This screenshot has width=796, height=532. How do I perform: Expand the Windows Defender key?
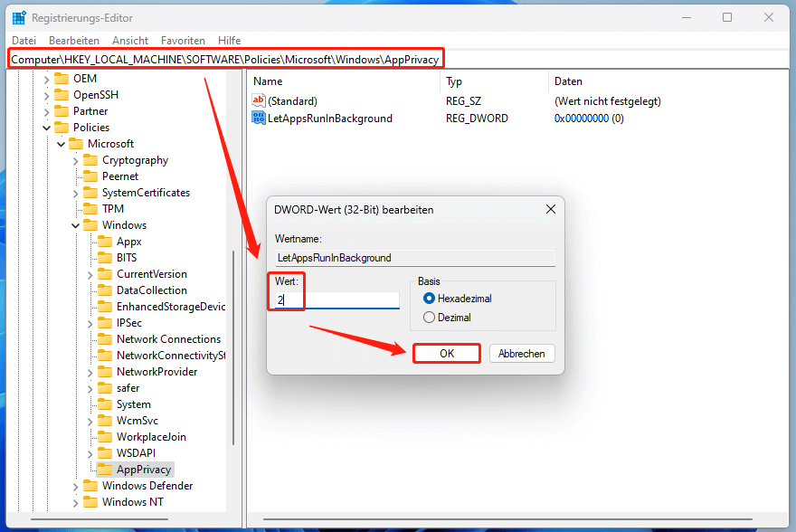coord(75,486)
